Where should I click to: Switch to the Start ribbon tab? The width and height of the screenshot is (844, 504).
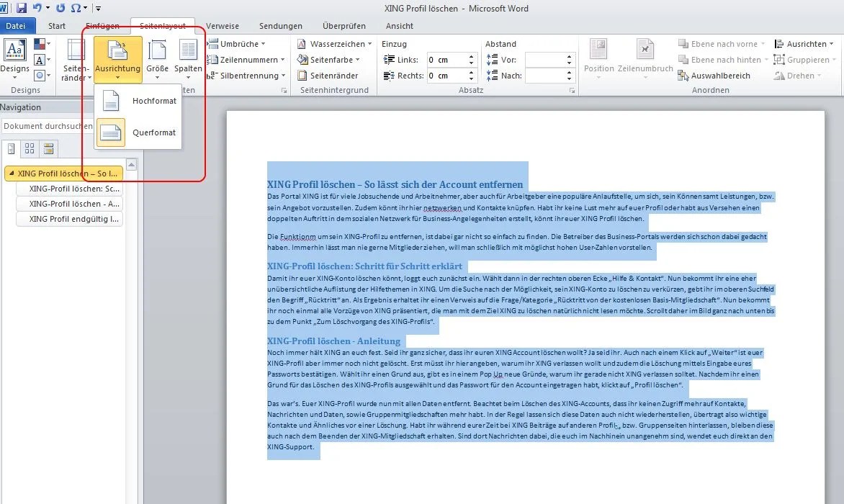pos(56,26)
